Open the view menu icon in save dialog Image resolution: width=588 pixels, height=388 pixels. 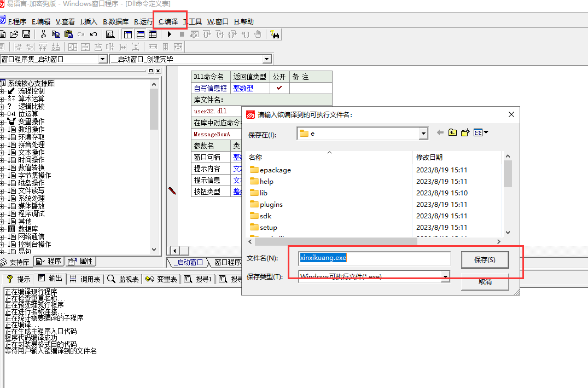click(x=481, y=132)
